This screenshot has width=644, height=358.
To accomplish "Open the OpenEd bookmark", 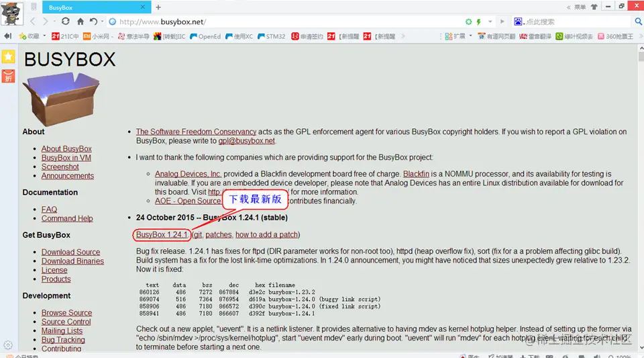I will pyautogui.click(x=205, y=36).
